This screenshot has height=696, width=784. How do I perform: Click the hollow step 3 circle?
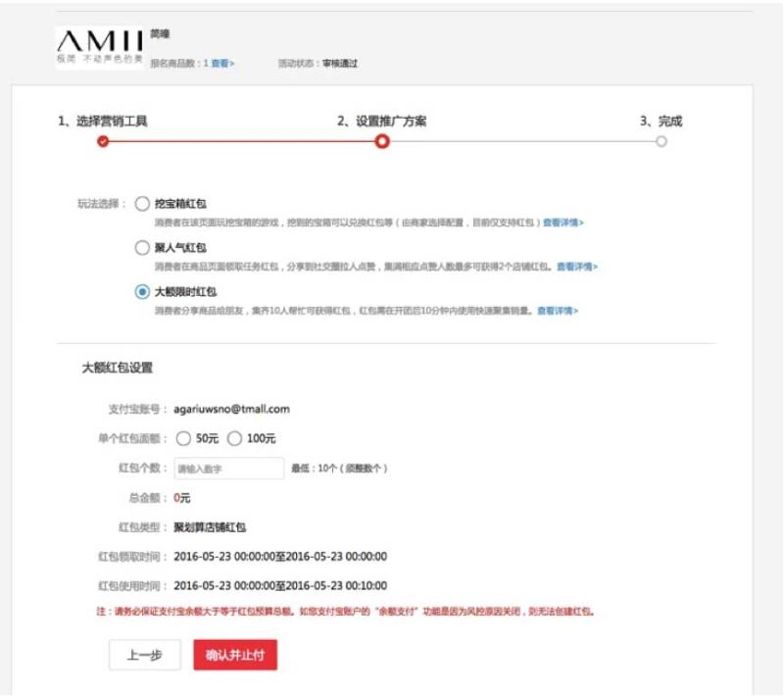point(662,140)
